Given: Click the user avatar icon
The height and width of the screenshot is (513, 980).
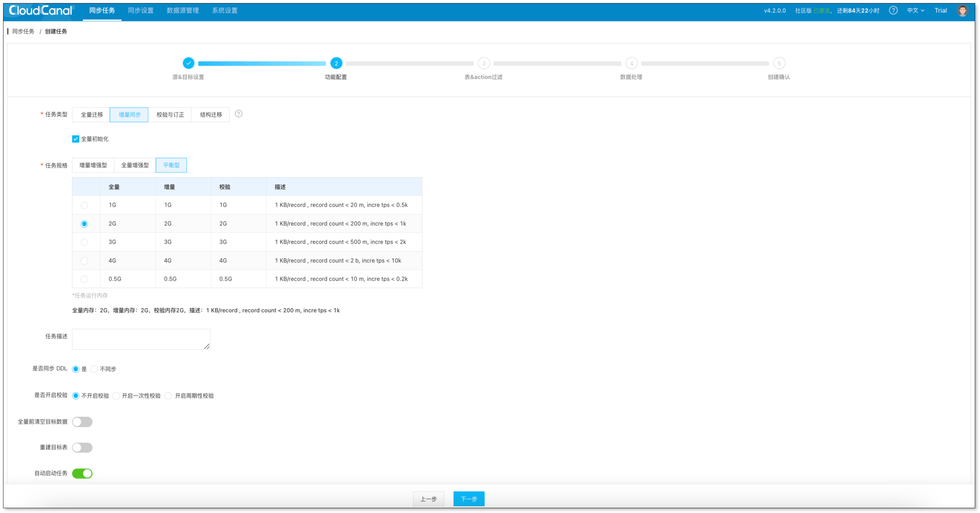Looking at the screenshot, I should [x=962, y=11].
